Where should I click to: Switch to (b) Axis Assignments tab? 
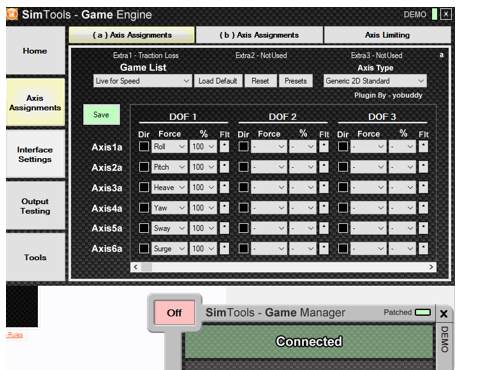point(259,35)
